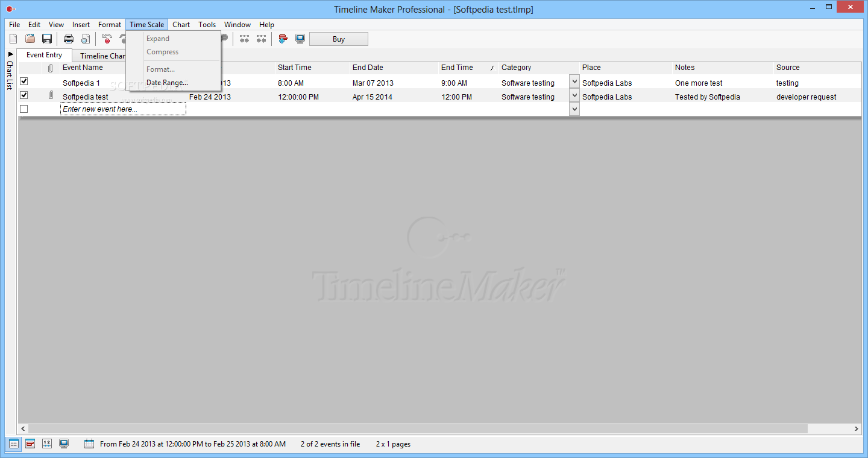Click the Buy button
Viewport: 868px width, 458px height.
(339, 39)
